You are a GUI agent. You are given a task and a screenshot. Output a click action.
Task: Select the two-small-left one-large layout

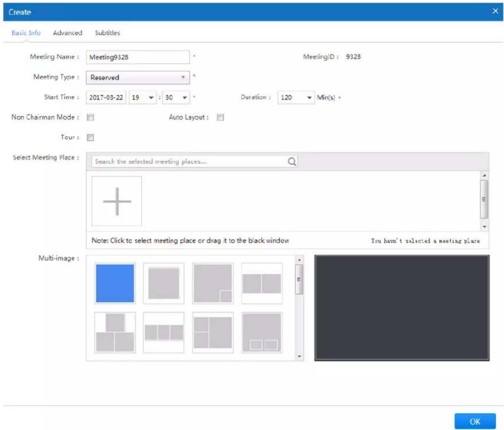[213, 332]
